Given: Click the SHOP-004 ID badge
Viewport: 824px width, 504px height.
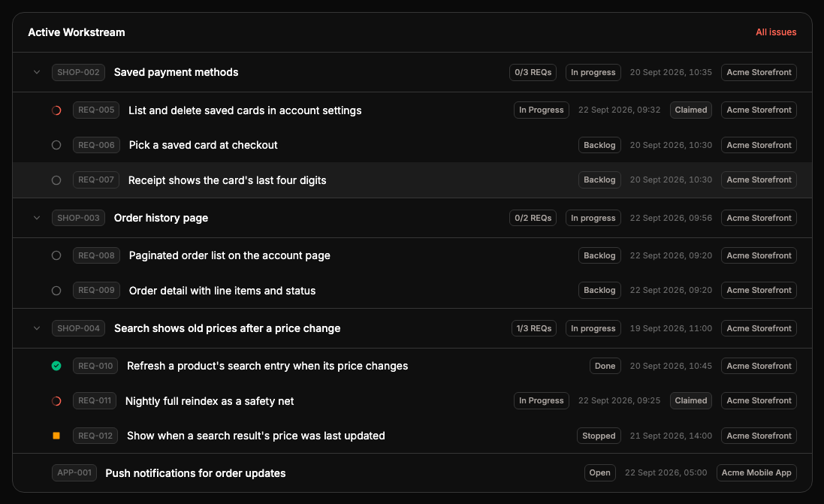Looking at the screenshot, I should tap(78, 328).
